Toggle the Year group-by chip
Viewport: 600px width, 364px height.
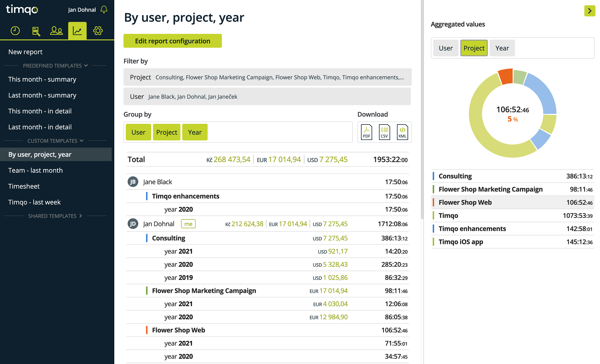tap(195, 132)
